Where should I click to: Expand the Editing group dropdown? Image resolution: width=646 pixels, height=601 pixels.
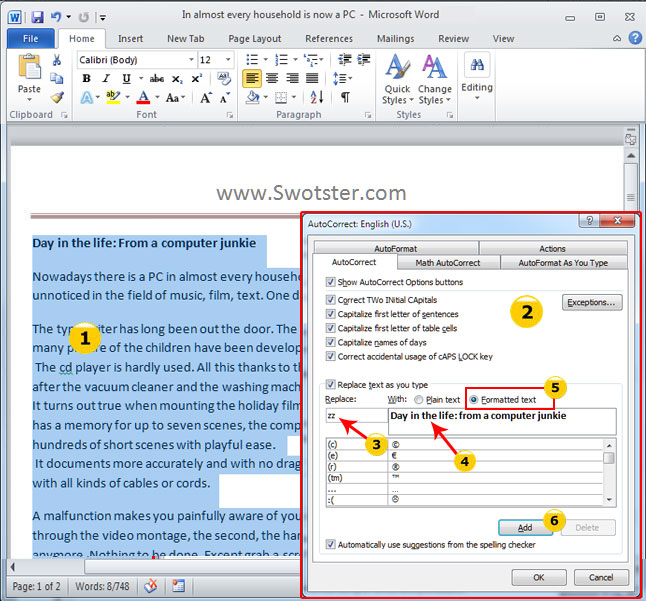[477, 98]
